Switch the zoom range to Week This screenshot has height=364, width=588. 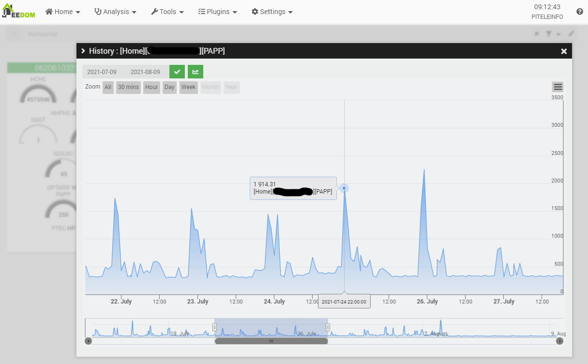click(188, 87)
